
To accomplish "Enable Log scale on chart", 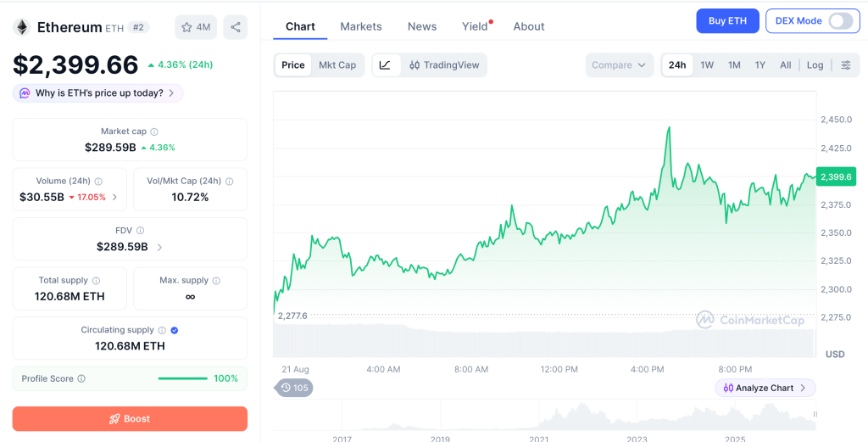I will pyautogui.click(x=815, y=64).
